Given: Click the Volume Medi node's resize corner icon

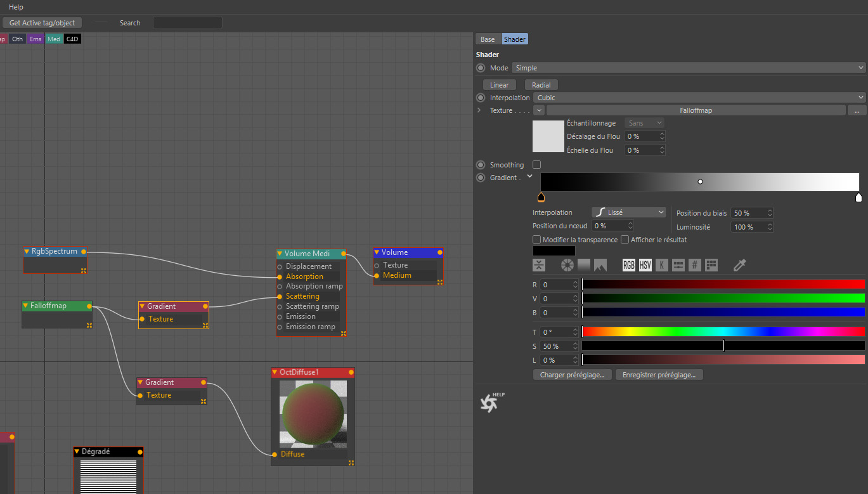Looking at the screenshot, I should [x=343, y=333].
